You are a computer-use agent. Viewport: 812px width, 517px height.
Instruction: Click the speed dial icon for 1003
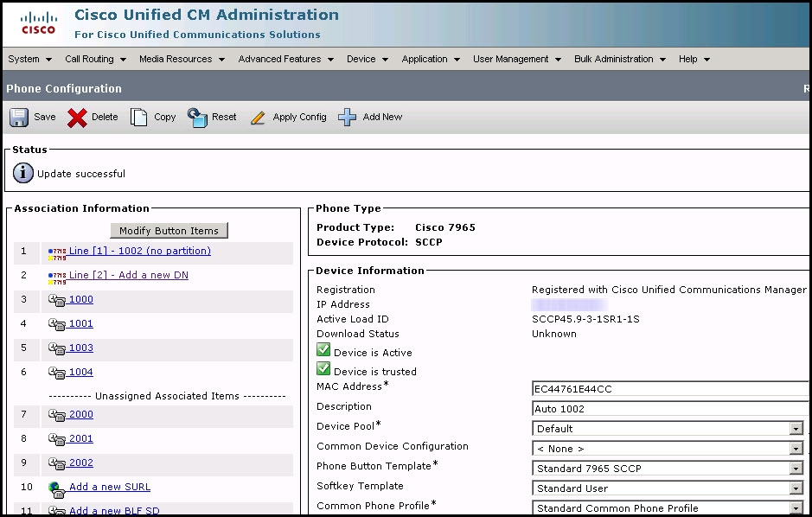pos(57,348)
